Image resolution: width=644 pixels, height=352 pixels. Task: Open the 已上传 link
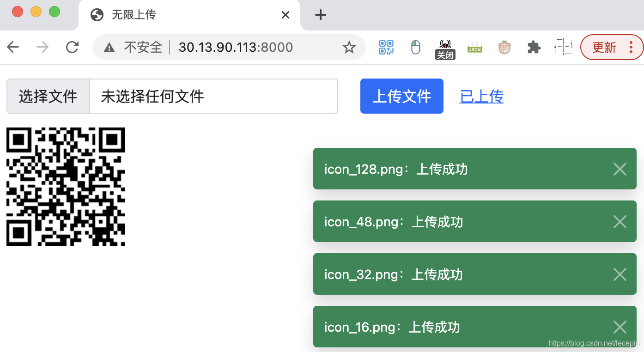pyautogui.click(x=481, y=96)
